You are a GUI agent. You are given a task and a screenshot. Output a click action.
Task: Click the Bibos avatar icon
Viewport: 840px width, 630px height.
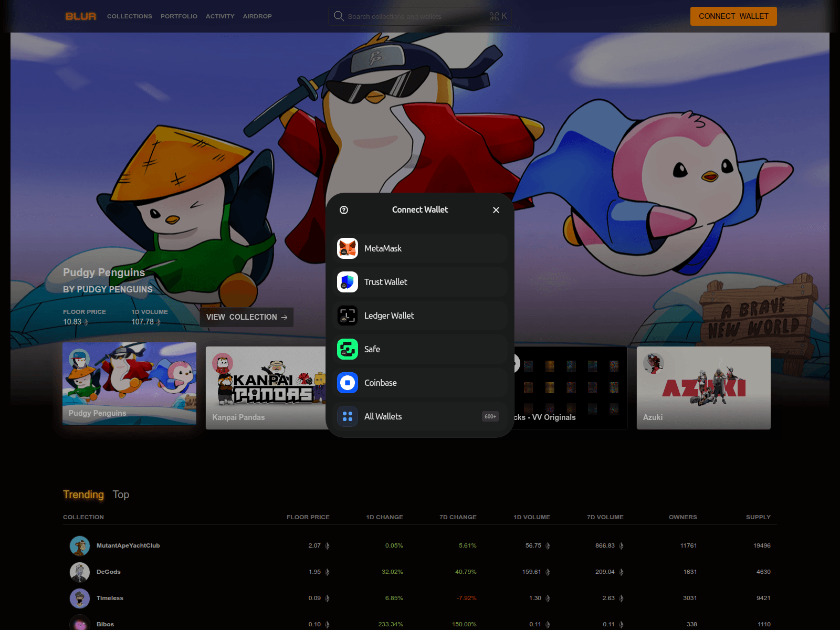click(x=80, y=624)
